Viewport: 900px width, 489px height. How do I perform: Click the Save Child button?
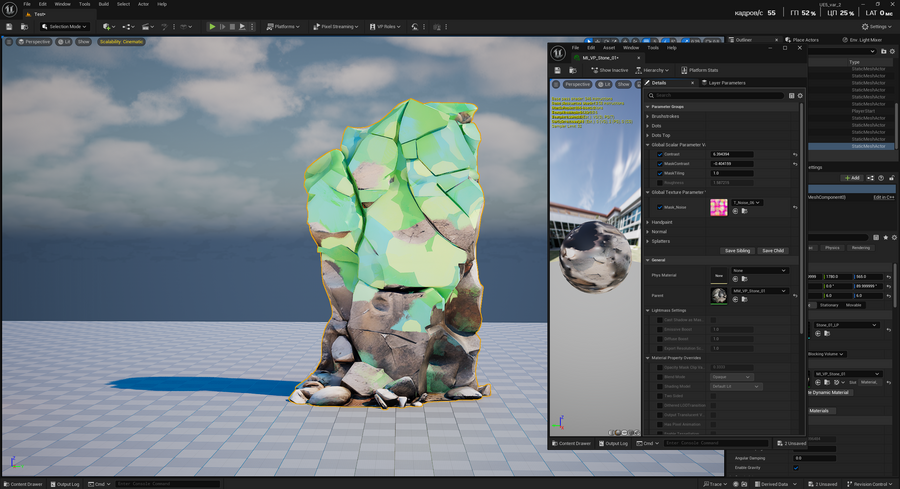point(772,250)
